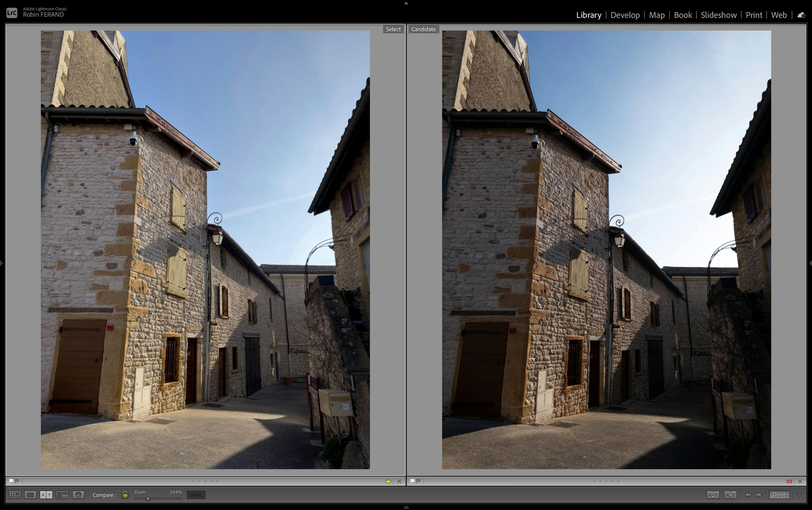Viewport: 812px width, 510px height.
Task: Select previous photo with left arrow
Action: [x=748, y=495]
